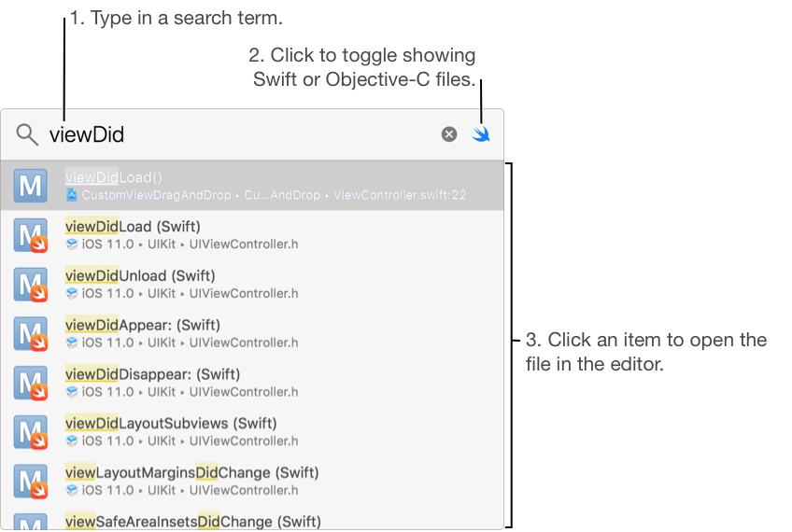
Task: Click the M icon beside viewDidLayoutSubviews
Action: coord(31,431)
